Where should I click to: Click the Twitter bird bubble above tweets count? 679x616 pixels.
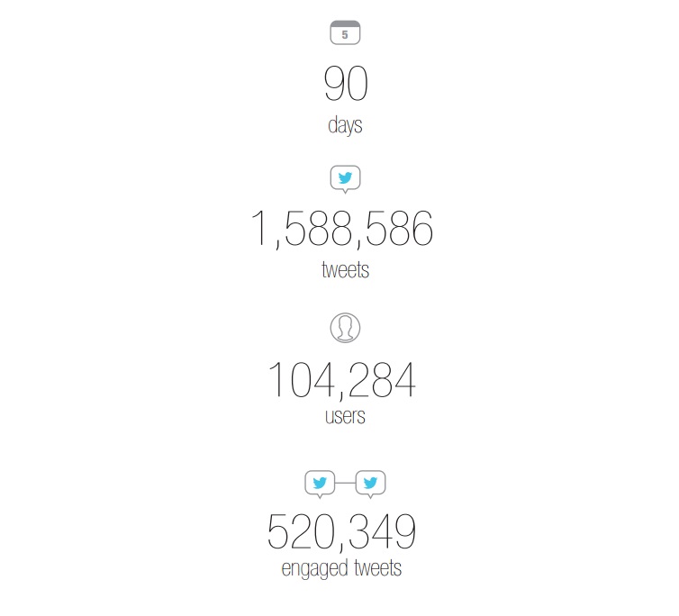point(345,179)
